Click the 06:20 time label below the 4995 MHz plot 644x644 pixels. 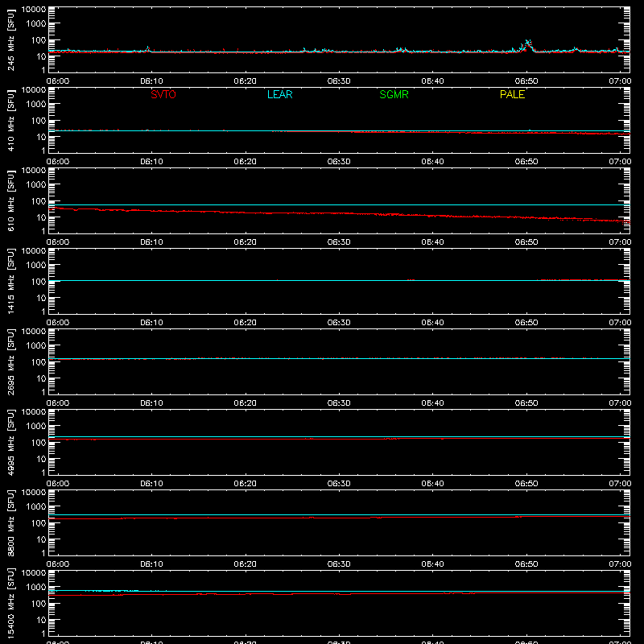coord(246,484)
